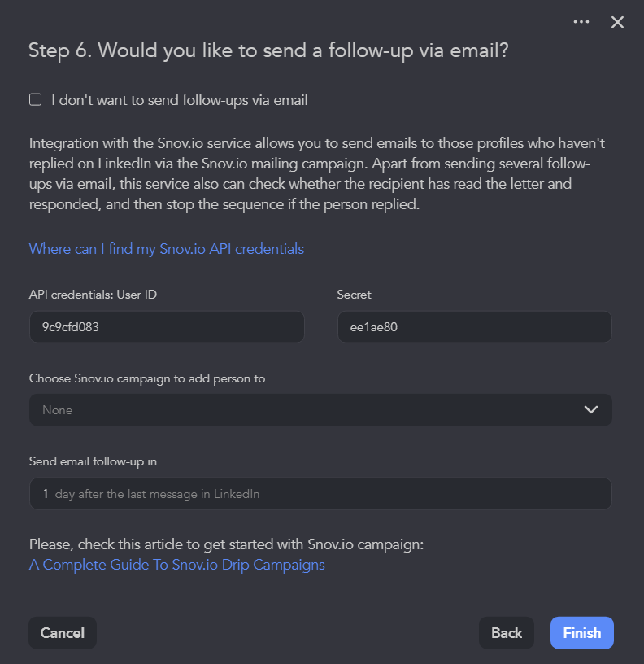Viewport: 644px width, 664px height.
Task: Click the email follow-up day field
Action: click(320, 493)
